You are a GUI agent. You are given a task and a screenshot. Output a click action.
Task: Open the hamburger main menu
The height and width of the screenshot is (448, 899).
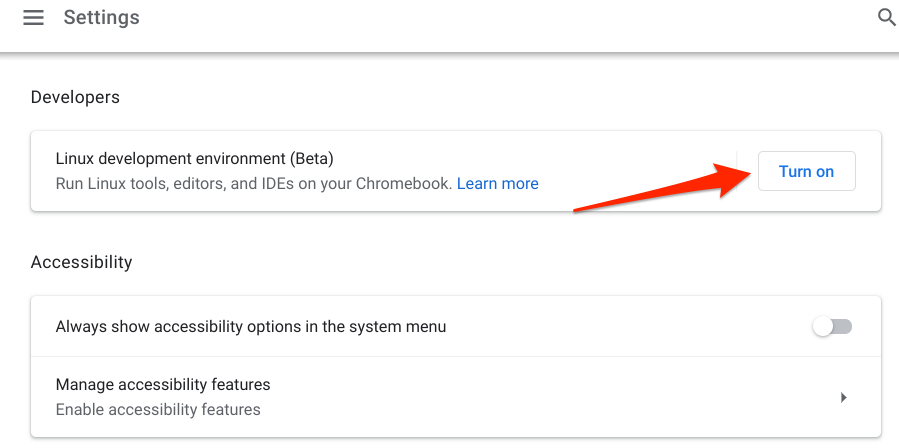coord(34,18)
